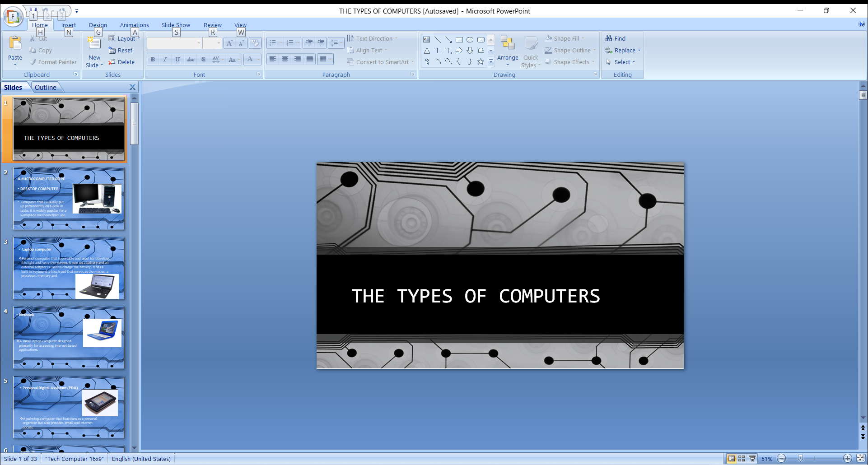Click the Office button logo
This screenshot has height=465, width=868.
pyautogui.click(x=13, y=17)
